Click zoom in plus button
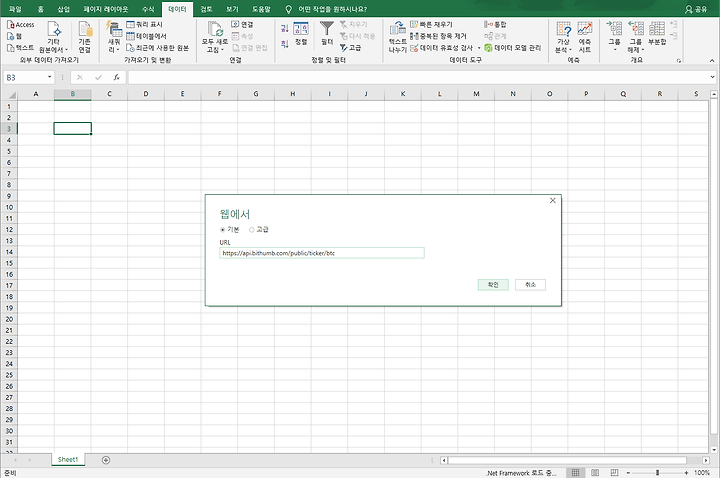 pyautogui.click(x=686, y=472)
